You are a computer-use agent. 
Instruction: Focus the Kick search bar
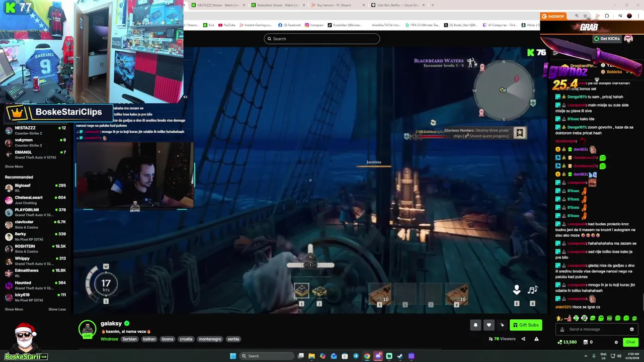(x=322, y=39)
